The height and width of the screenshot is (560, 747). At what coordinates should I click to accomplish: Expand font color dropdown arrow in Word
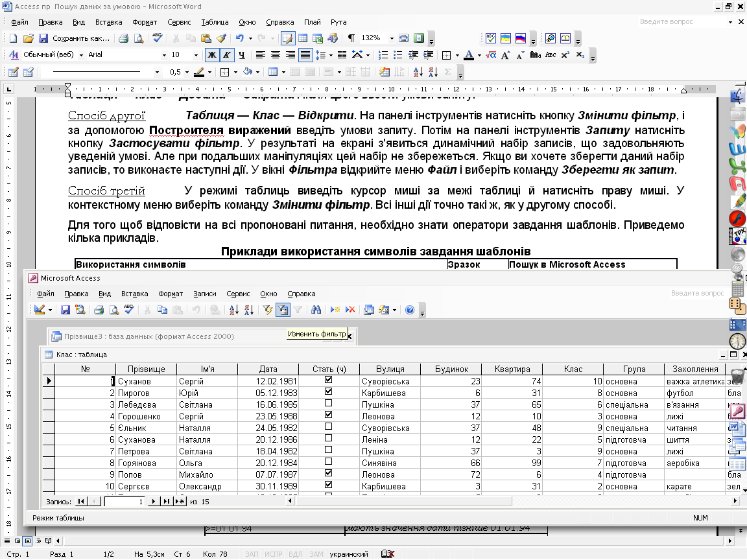click(x=479, y=55)
